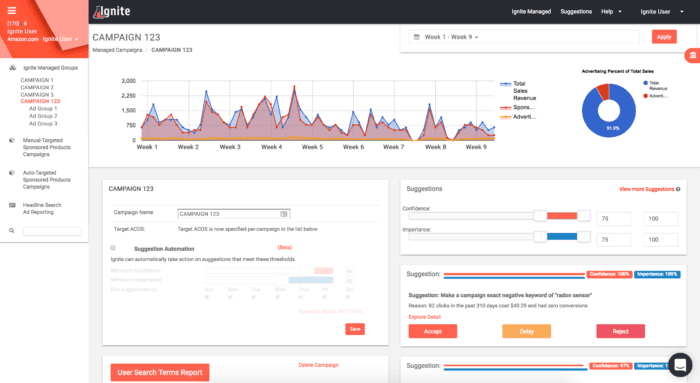Image resolution: width=700 pixels, height=383 pixels.
Task: Open Ignite Managed Groups section
Action: tap(50, 68)
